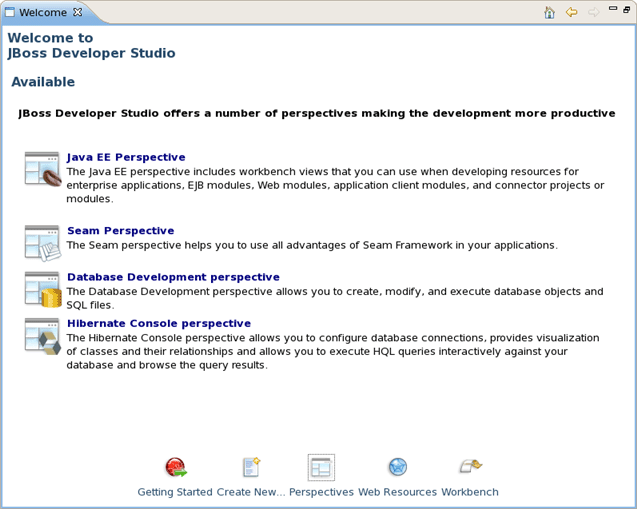Open Web Resources via its blue star icon

click(x=397, y=467)
